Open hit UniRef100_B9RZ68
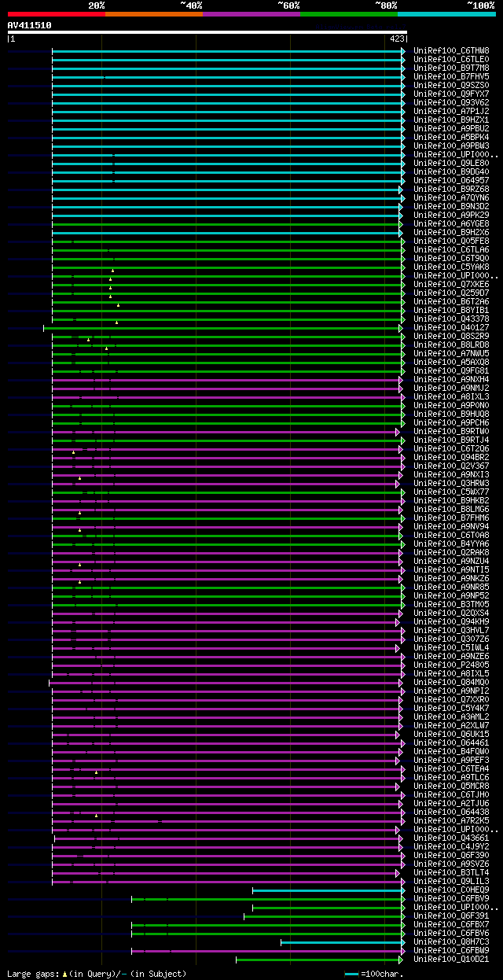This screenshot has height=980, width=503. [451, 189]
